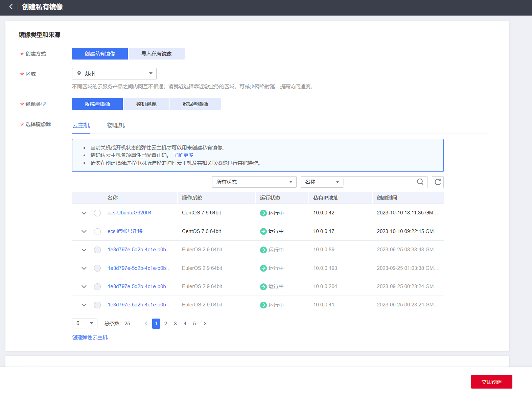Screen dimensions: 532x396
Task: Select radio for server with IP 10.0.0.193
Action: (x=97, y=268)
